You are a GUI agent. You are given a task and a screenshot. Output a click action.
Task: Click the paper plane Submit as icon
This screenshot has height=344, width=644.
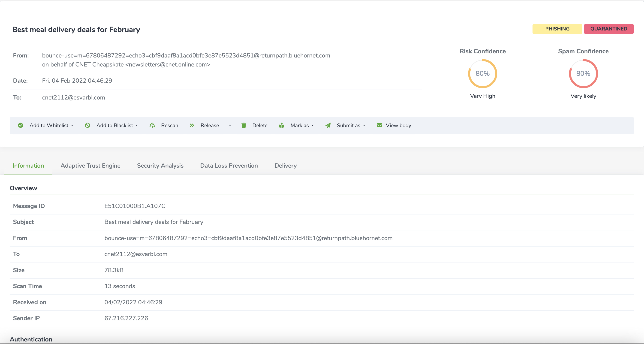[328, 125]
